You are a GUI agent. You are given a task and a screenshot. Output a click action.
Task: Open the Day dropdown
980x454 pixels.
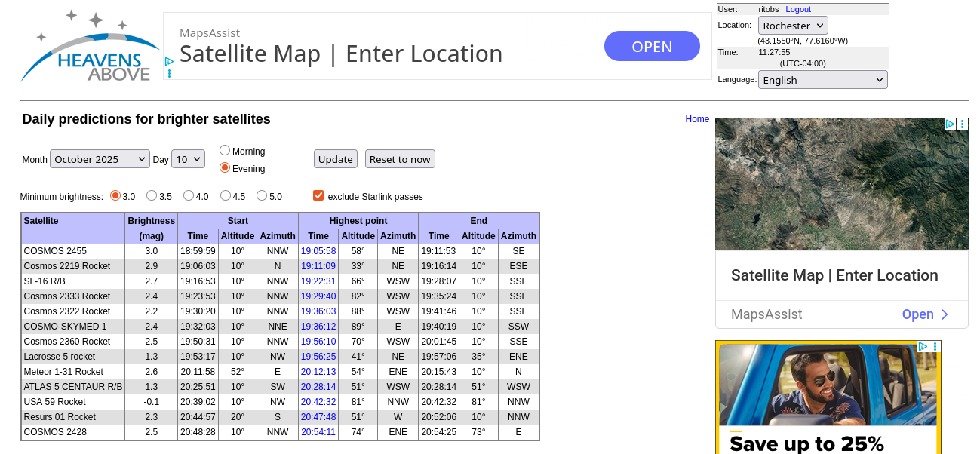pos(188,159)
